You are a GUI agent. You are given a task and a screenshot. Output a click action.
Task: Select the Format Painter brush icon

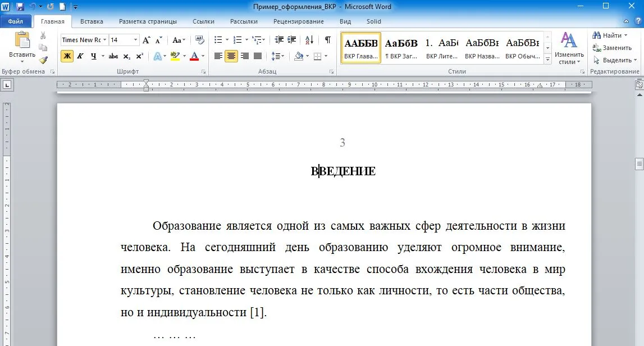43,60
